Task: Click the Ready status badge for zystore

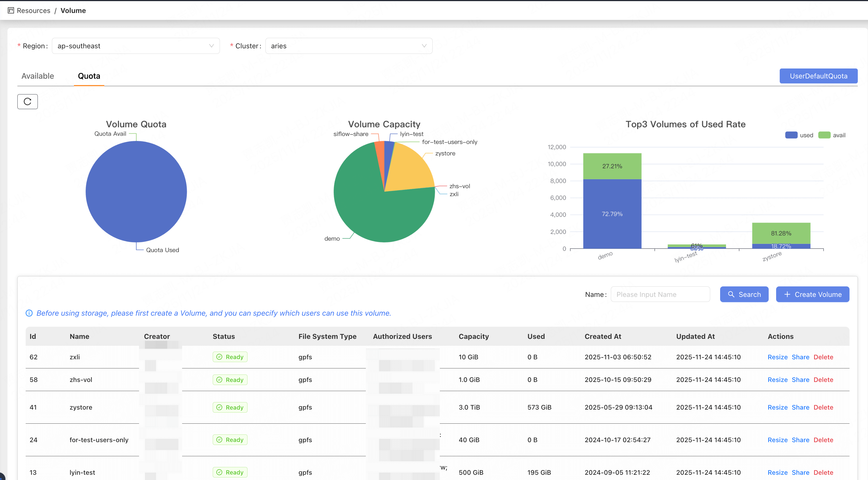Action: [230, 407]
